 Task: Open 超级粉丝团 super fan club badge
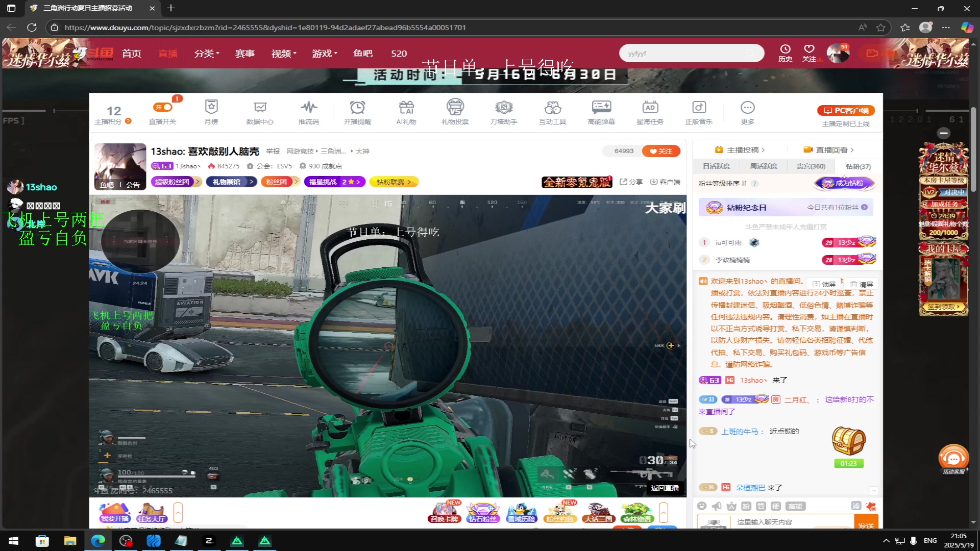176,182
